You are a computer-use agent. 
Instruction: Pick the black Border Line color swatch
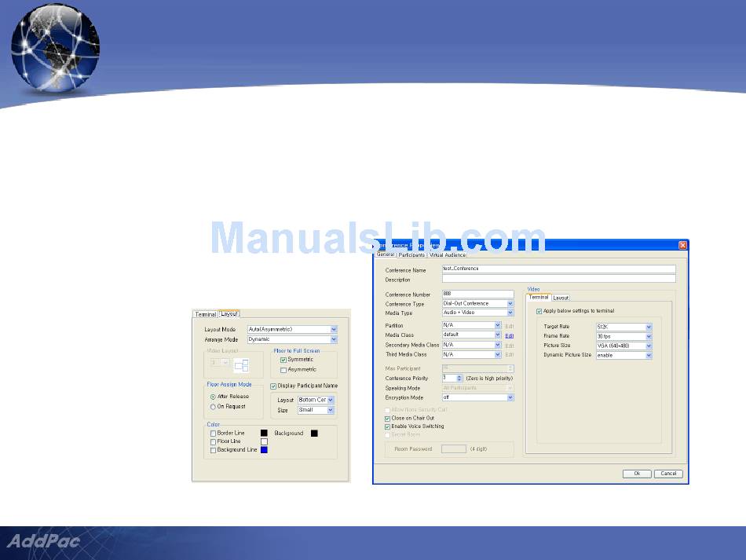pyautogui.click(x=264, y=433)
